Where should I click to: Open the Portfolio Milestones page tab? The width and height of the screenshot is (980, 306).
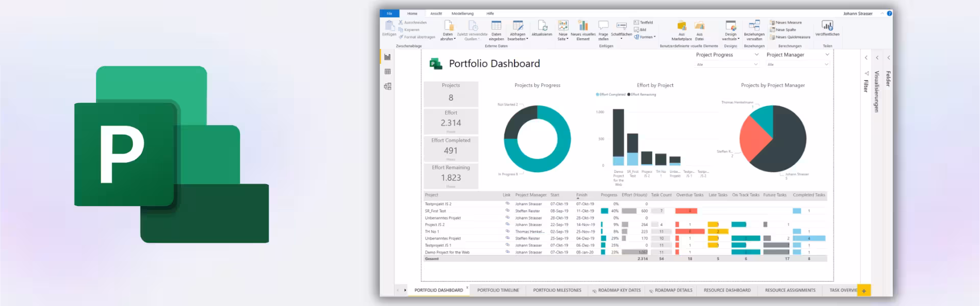(x=557, y=290)
